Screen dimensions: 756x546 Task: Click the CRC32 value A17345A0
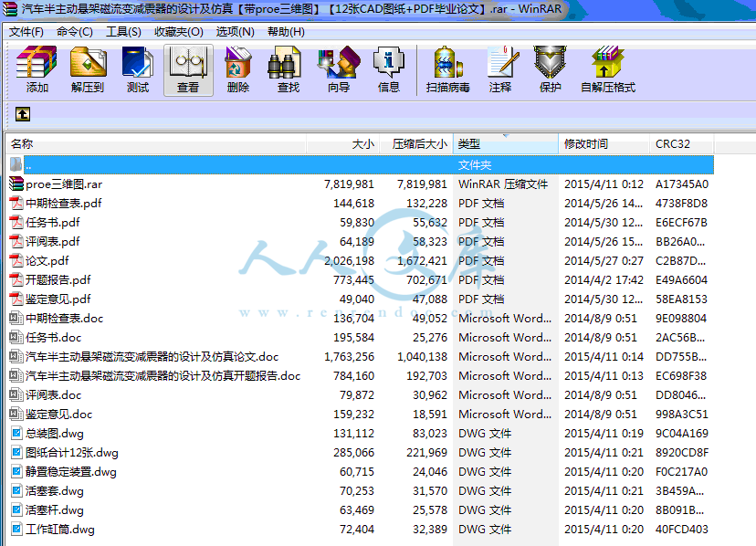[682, 184]
